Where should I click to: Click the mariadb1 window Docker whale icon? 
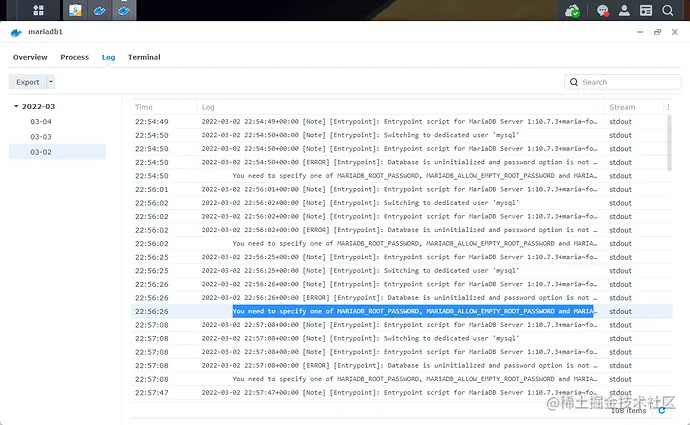(x=16, y=32)
